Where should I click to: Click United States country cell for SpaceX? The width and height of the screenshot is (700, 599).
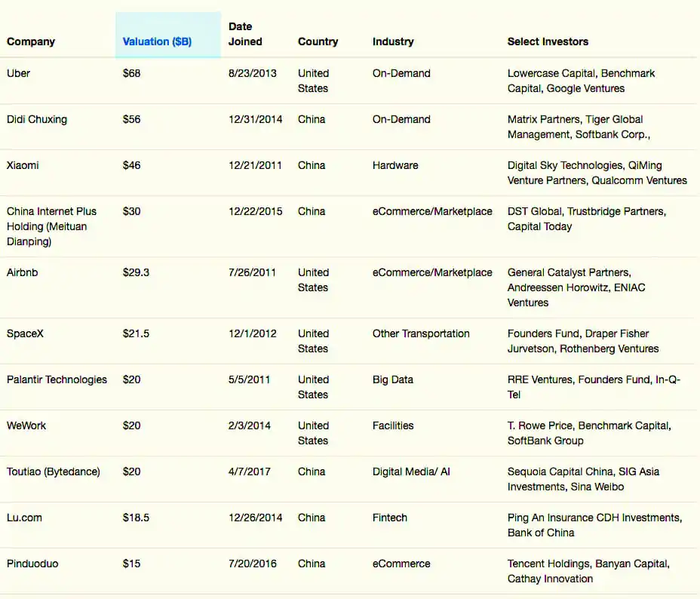pyautogui.click(x=313, y=341)
